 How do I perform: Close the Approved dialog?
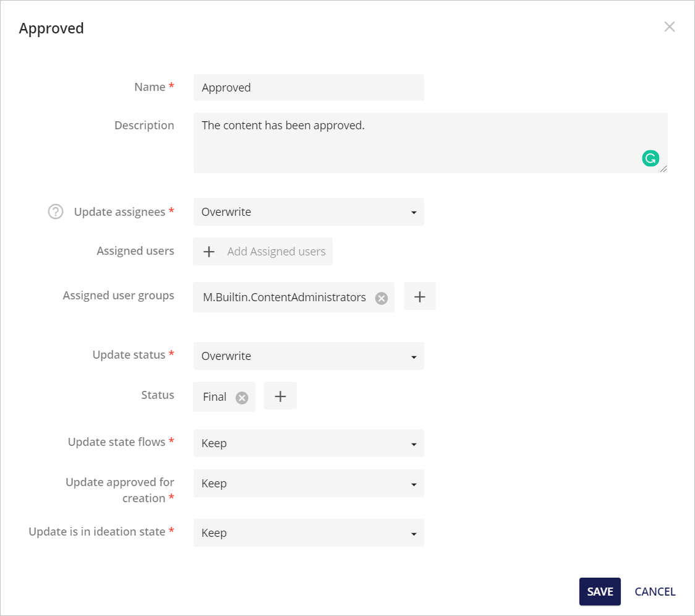669,27
